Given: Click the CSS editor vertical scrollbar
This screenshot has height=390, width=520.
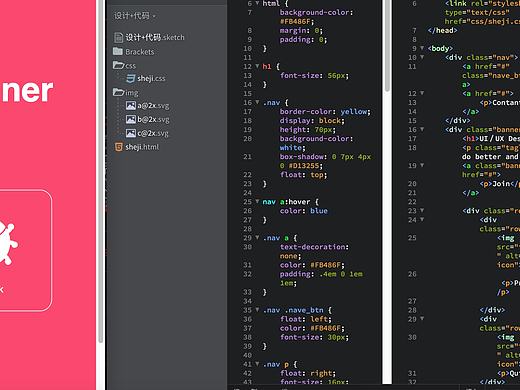Looking at the screenshot, I should (387, 45).
